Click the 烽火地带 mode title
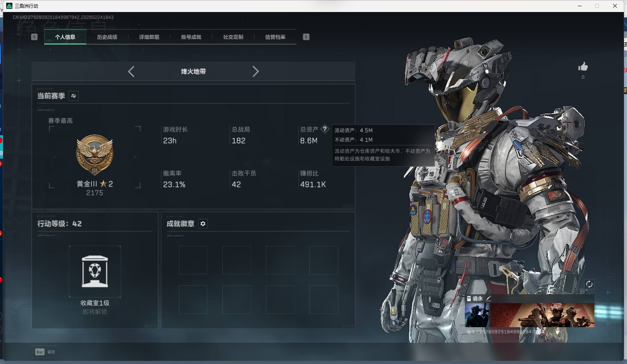This screenshot has height=364, width=627. point(193,71)
